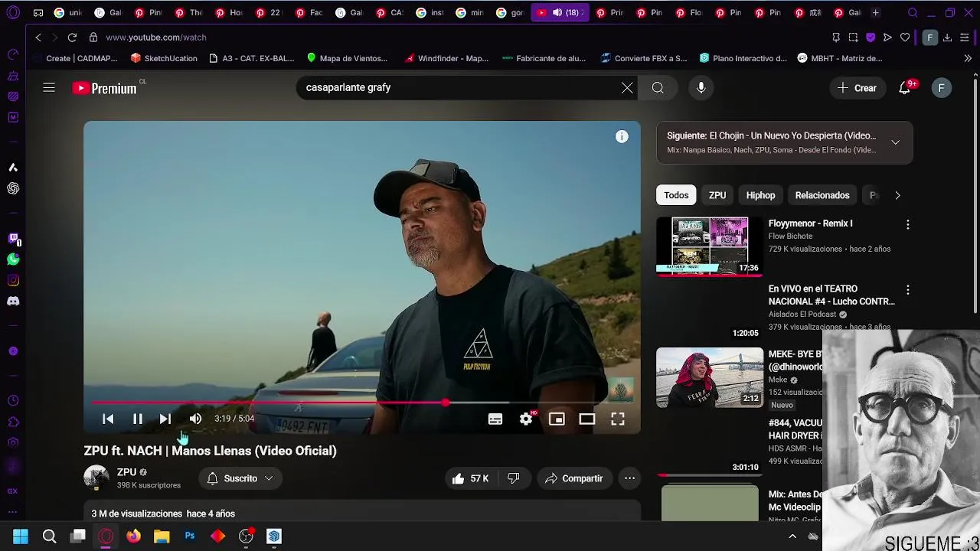980x551 pixels.
Task: Open the Convierte FBX a S... bookmark
Action: tap(644, 58)
